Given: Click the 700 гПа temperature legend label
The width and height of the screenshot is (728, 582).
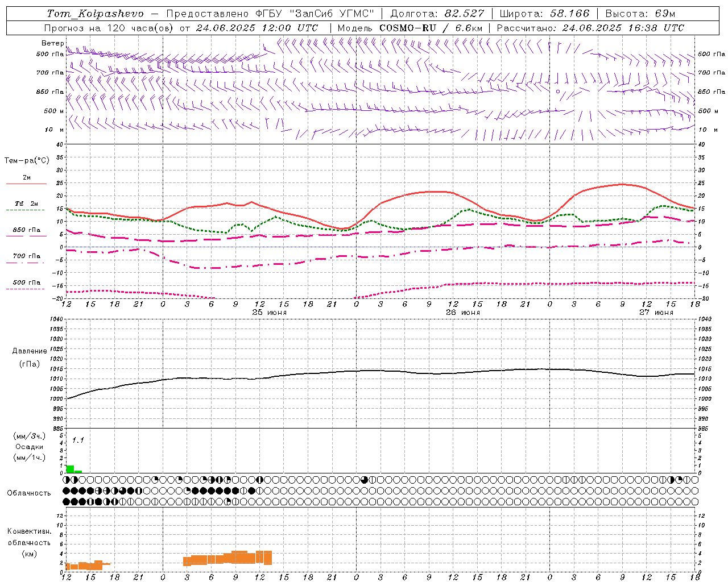Looking at the screenshot, I should [27, 256].
